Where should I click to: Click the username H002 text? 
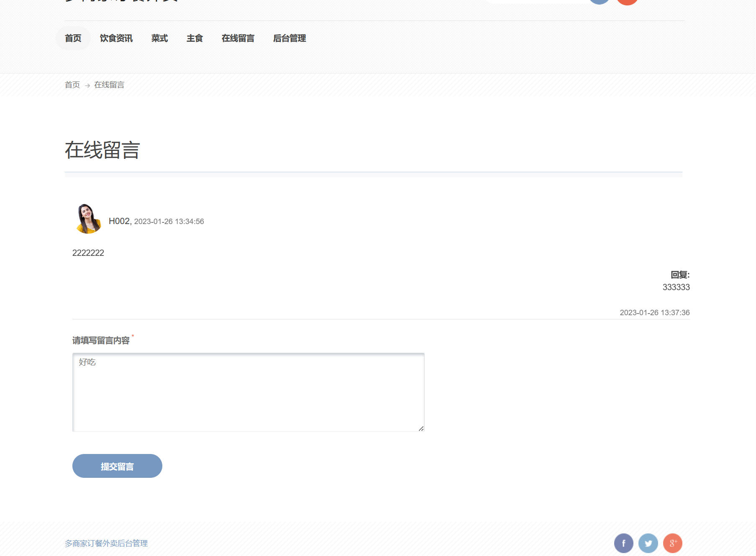tap(118, 221)
